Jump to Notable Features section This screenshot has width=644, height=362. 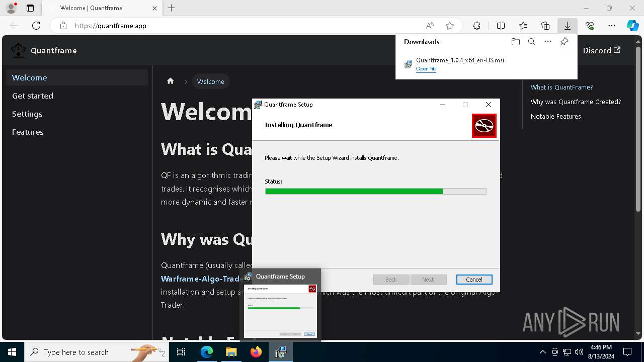[555, 116]
